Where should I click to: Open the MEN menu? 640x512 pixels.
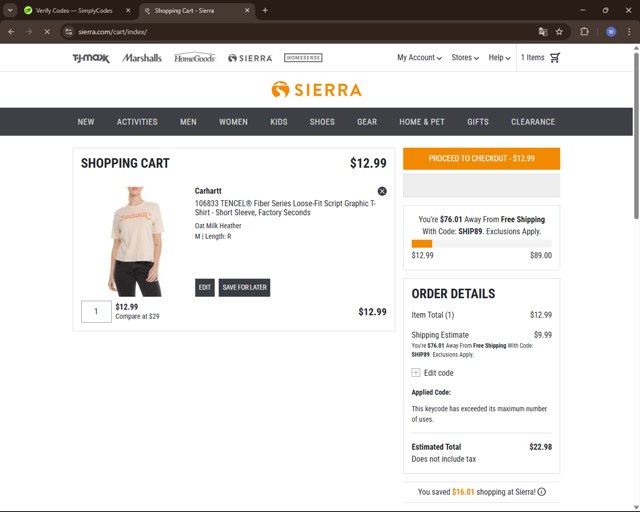(188, 122)
